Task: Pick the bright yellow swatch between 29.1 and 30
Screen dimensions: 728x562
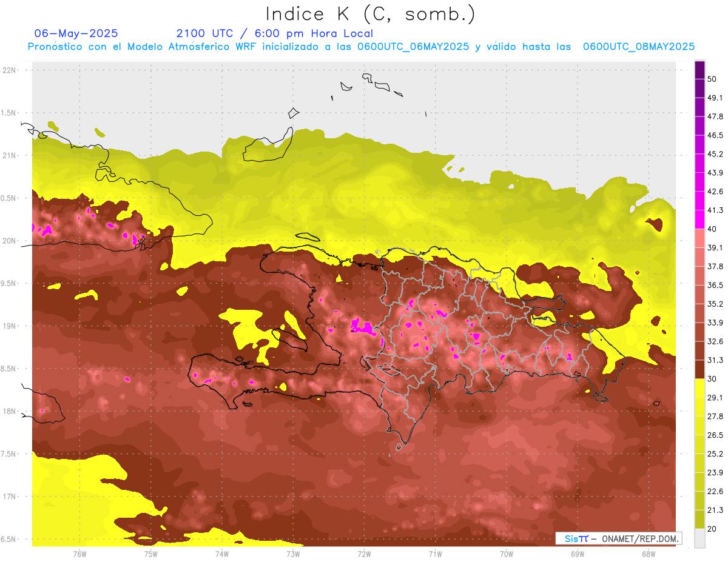Action: point(699,388)
